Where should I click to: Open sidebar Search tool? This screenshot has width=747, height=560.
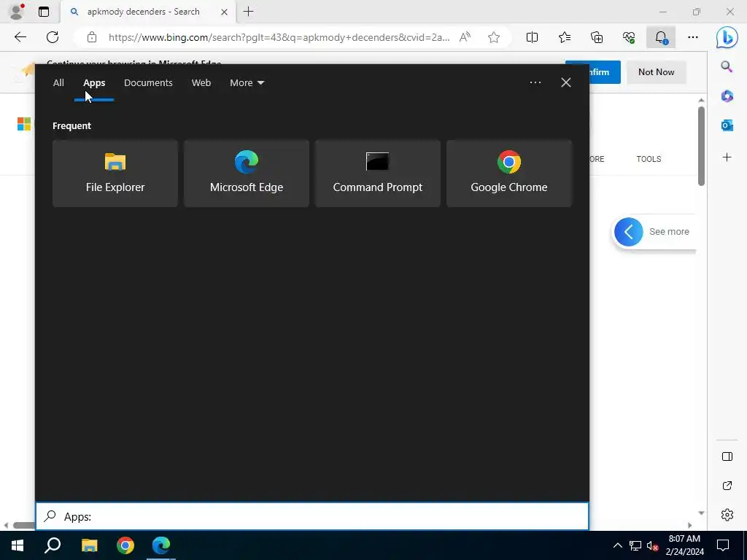coord(727,66)
